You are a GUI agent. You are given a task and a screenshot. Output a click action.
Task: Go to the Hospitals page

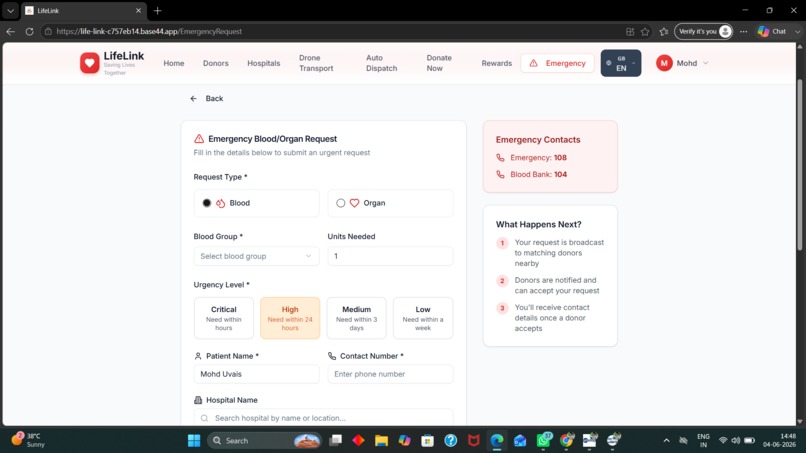point(264,63)
